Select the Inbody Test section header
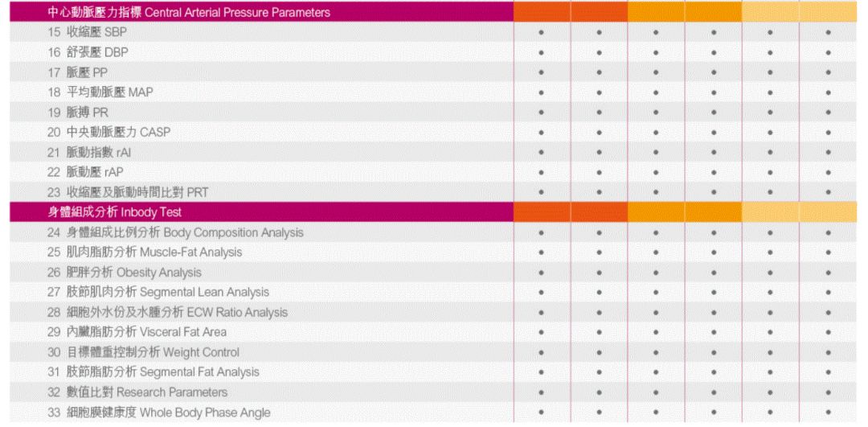This screenshot has height=427, width=868. pos(115,212)
